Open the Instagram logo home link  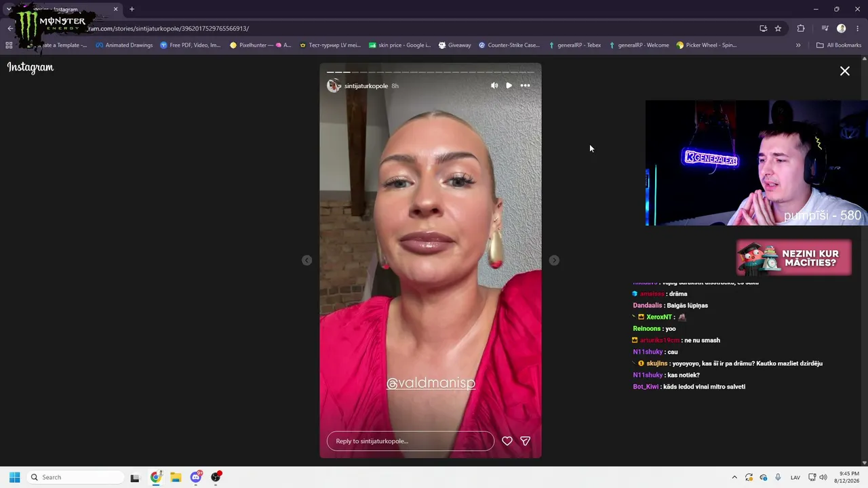tap(31, 67)
